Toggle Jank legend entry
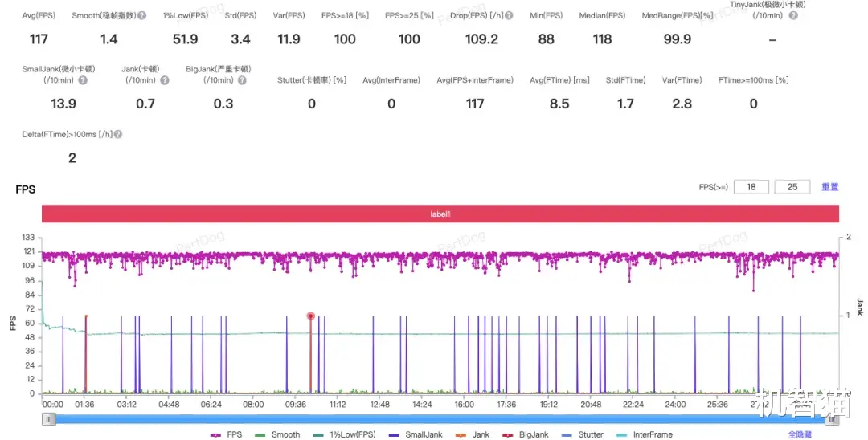This screenshot has width=868, height=440. click(473, 434)
